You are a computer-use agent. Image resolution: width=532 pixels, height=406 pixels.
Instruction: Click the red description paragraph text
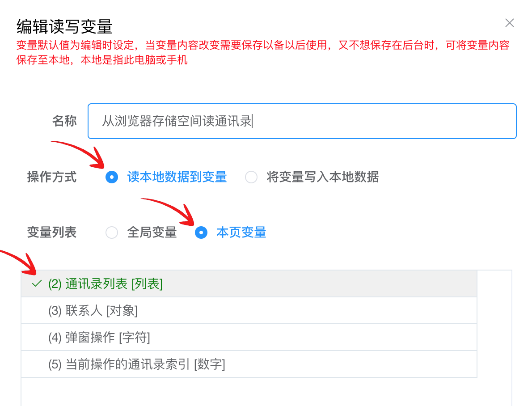point(263,52)
